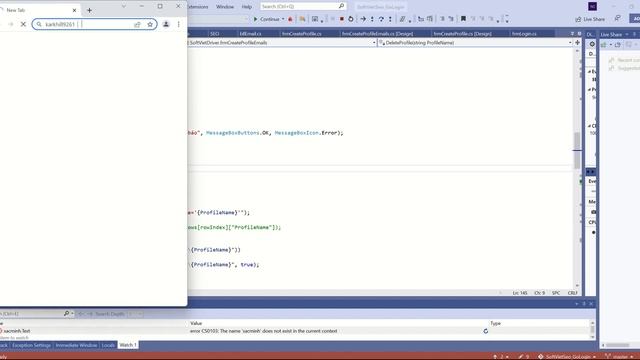Click the Restart debugging circular arrow

point(351,19)
